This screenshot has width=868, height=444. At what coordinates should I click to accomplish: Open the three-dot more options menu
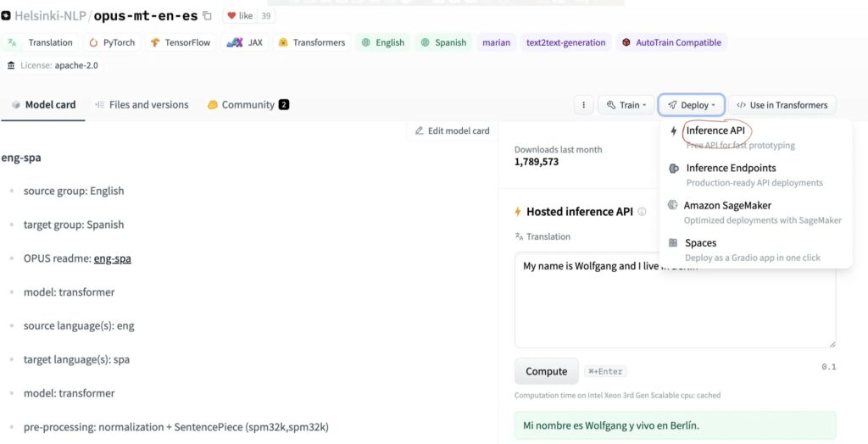tap(582, 105)
